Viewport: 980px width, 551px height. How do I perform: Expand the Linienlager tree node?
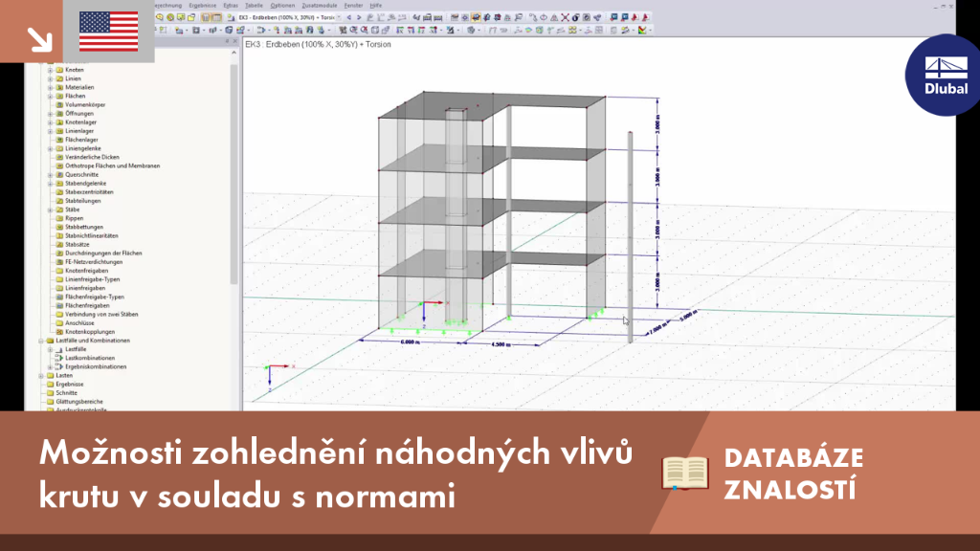[51, 131]
